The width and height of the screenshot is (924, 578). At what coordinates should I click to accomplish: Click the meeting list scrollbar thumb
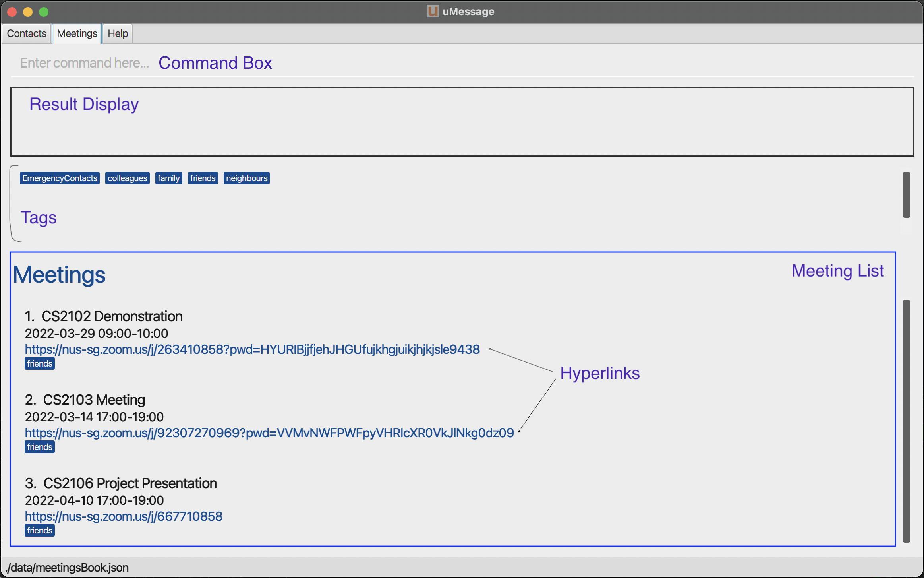(906, 421)
